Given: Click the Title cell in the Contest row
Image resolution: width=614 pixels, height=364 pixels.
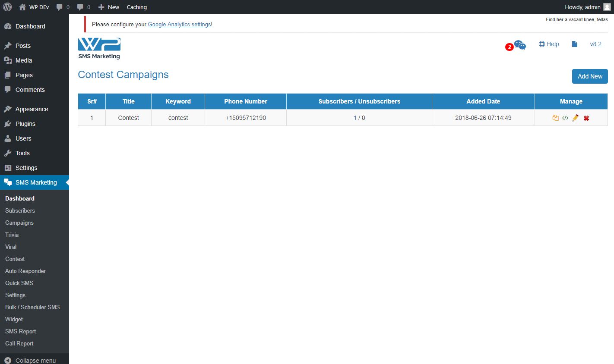Looking at the screenshot, I should pyautogui.click(x=129, y=118).
